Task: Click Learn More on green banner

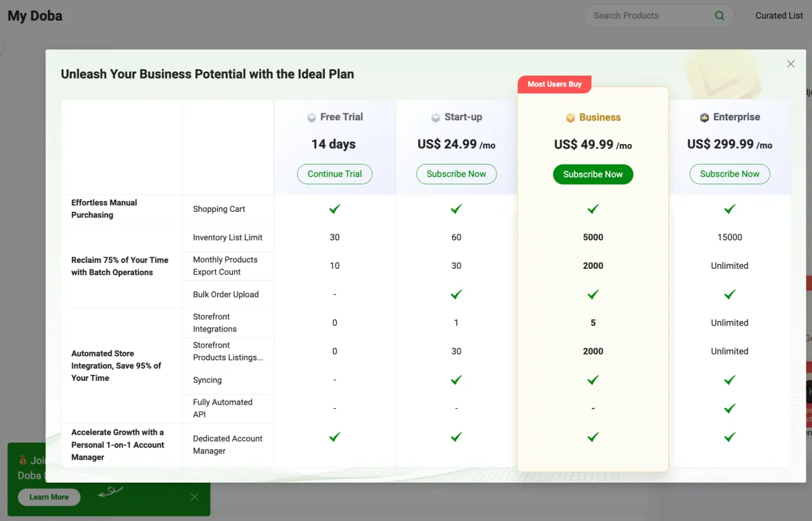Action: coord(49,497)
